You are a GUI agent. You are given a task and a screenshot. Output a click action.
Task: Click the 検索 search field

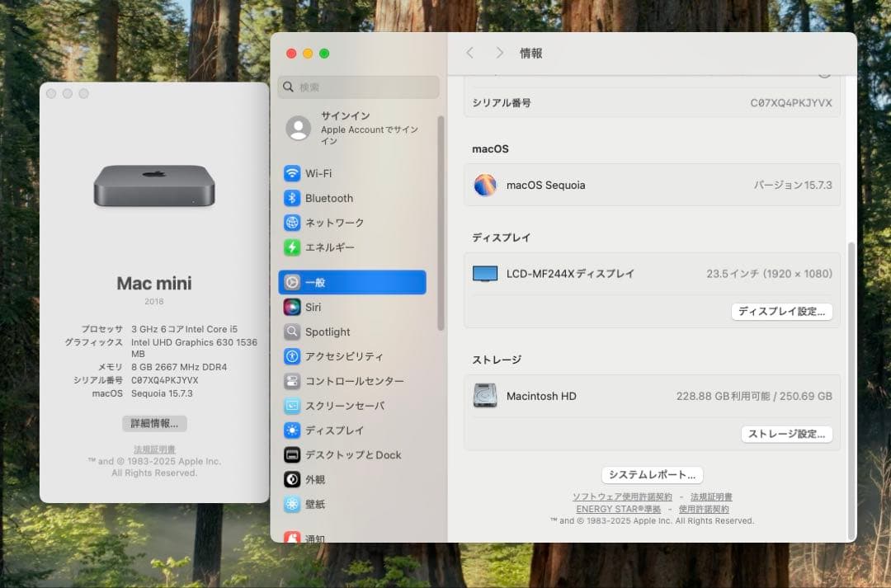(x=358, y=87)
